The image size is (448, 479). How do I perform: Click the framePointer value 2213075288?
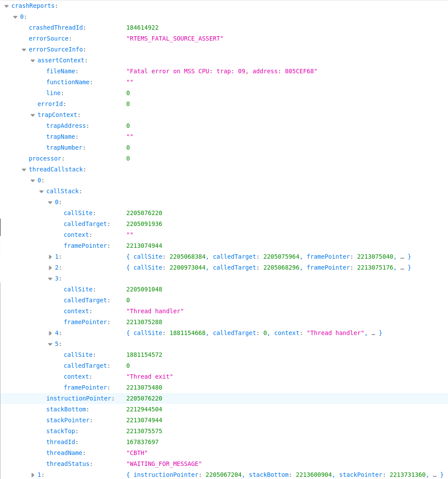pos(144,322)
